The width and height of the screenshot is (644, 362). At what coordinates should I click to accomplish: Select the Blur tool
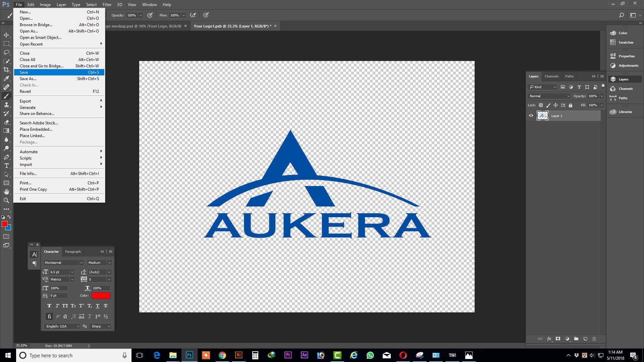click(x=6, y=139)
